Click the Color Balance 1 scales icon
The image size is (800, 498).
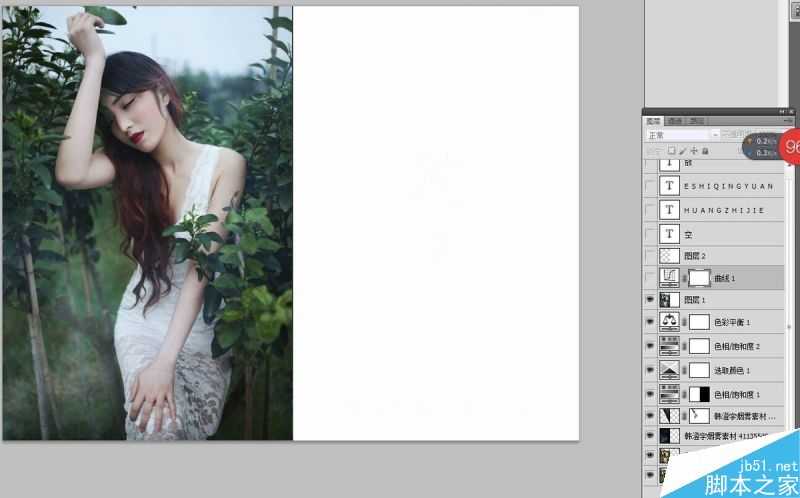(672, 322)
